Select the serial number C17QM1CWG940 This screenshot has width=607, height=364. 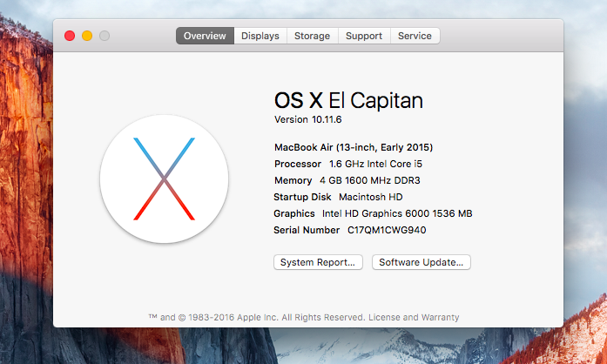click(387, 230)
